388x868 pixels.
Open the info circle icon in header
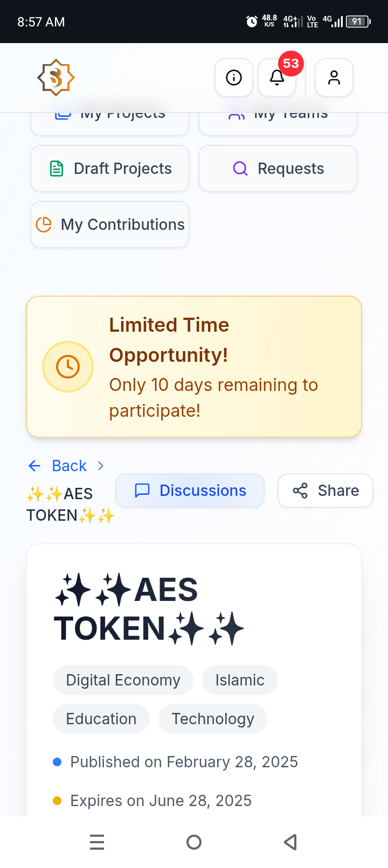pyautogui.click(x=234, y=78)
